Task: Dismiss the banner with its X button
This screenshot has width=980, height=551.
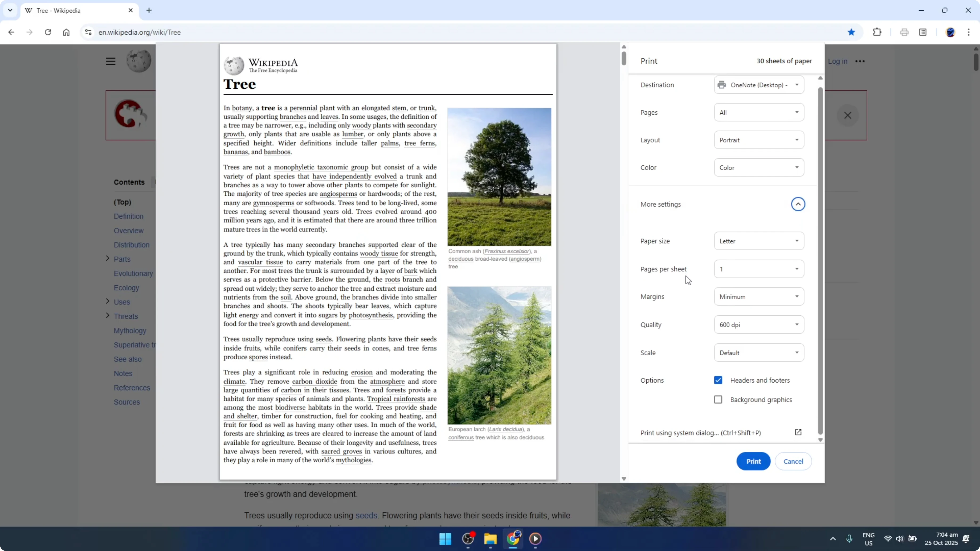Action: 848,116
